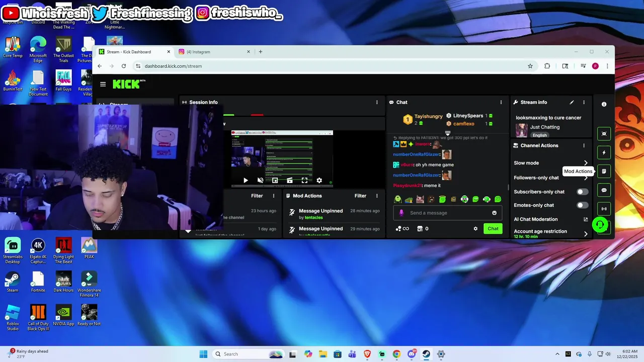Click the taskbar Search box

point(248,354)
